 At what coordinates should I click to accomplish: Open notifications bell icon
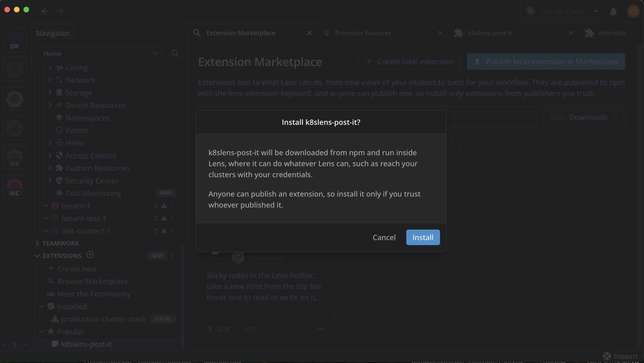click(613, 11)
